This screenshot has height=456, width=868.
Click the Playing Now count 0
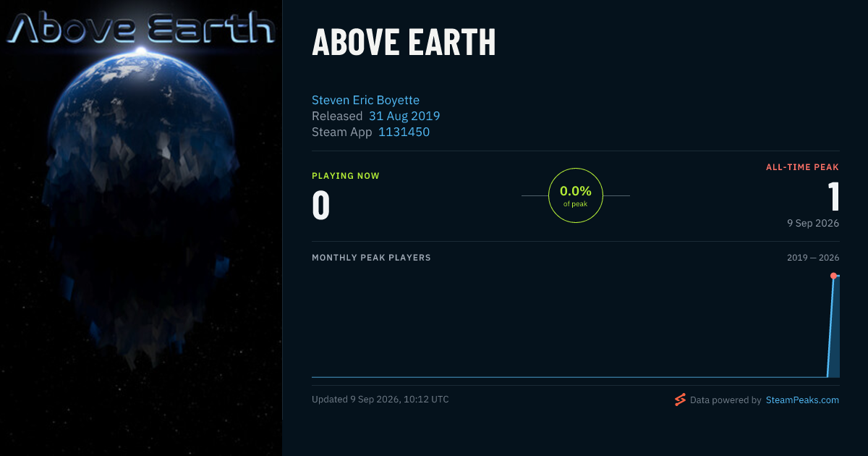click(x=321, y=205)
